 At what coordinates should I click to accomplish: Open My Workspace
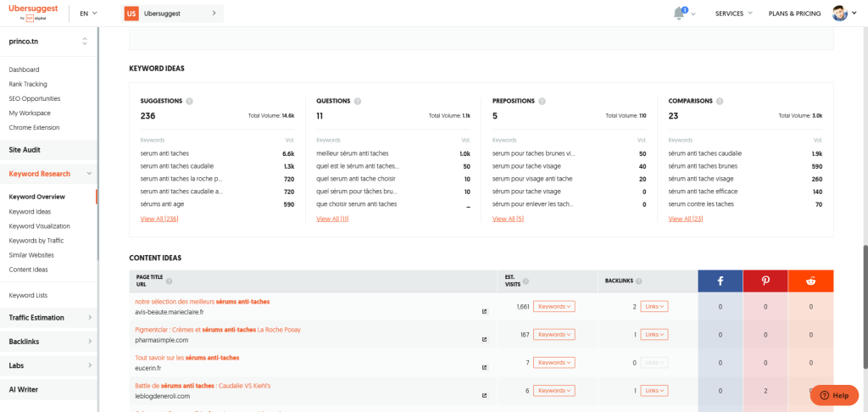click(30, 113)
